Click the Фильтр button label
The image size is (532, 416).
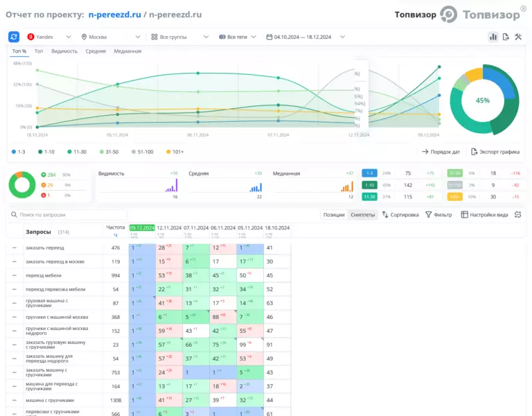pos(443,215)
